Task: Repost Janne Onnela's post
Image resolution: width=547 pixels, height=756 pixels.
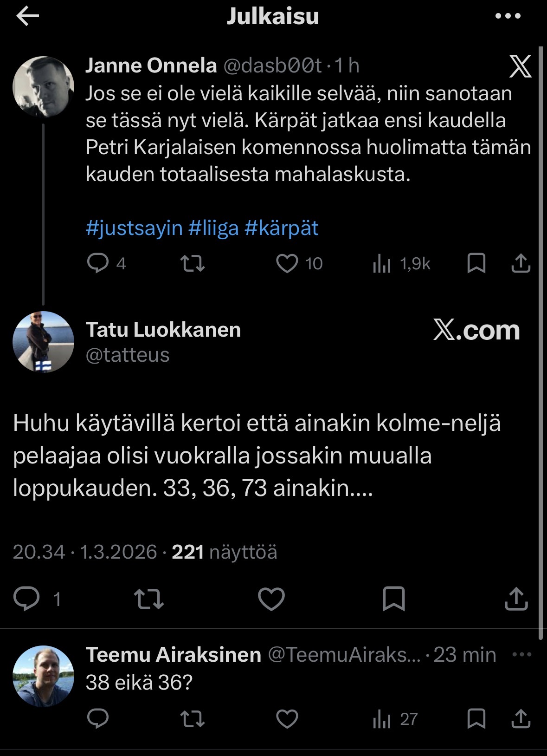Action: point(192,263)
